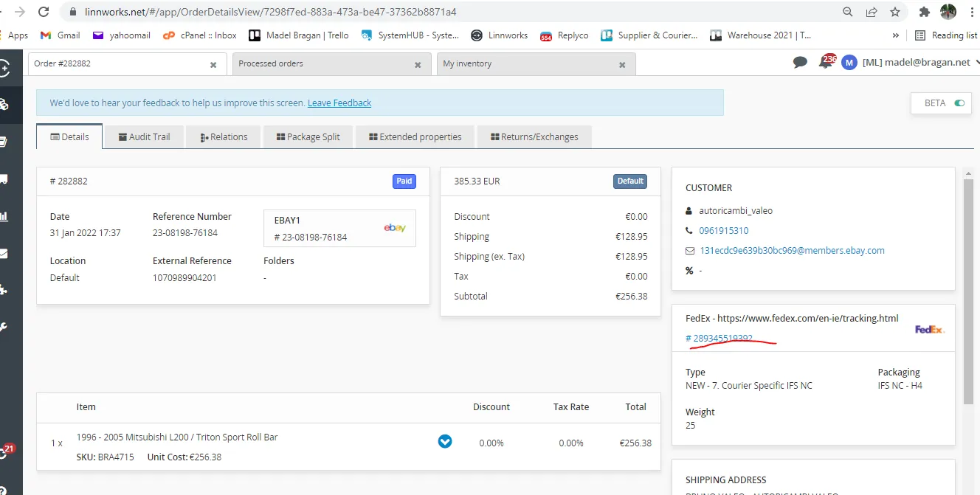Open the chat speech bubble icon

point(800,63)
